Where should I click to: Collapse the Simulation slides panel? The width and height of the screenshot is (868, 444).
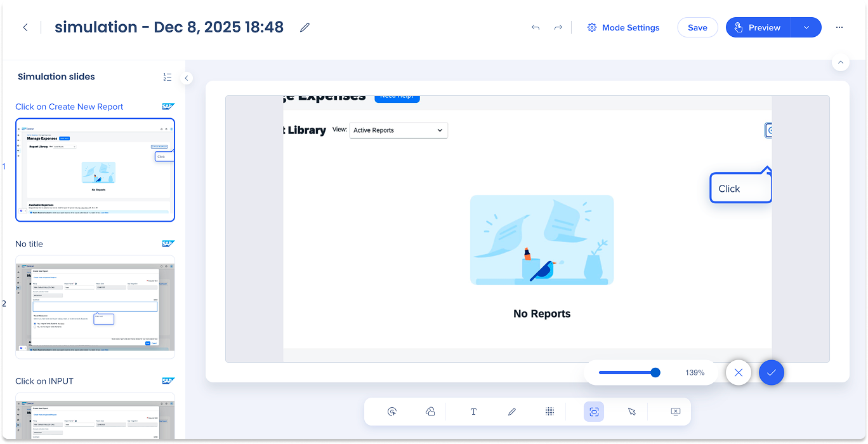pos(187,78)
